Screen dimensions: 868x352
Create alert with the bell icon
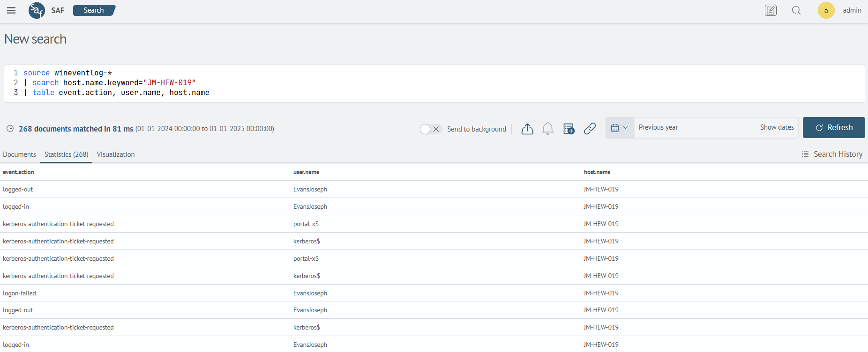point(547,129)
